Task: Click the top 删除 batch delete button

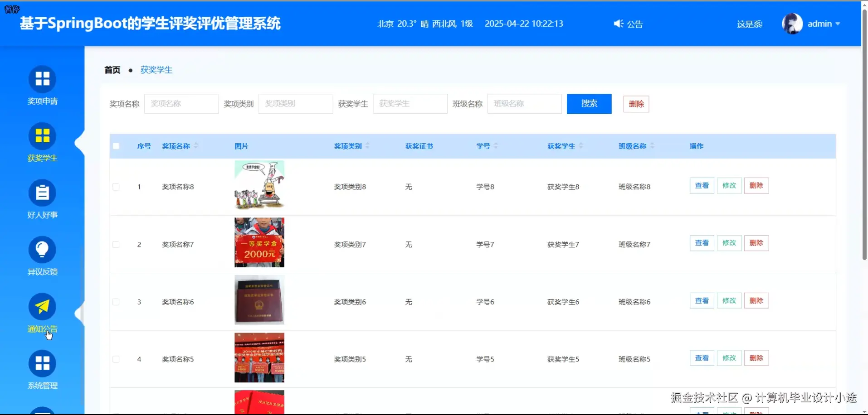Action: click(x=636, y=104)
